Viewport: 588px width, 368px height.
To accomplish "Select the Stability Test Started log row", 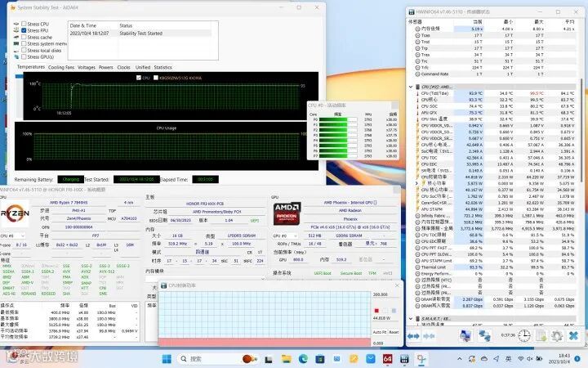I will click(140, 33).
